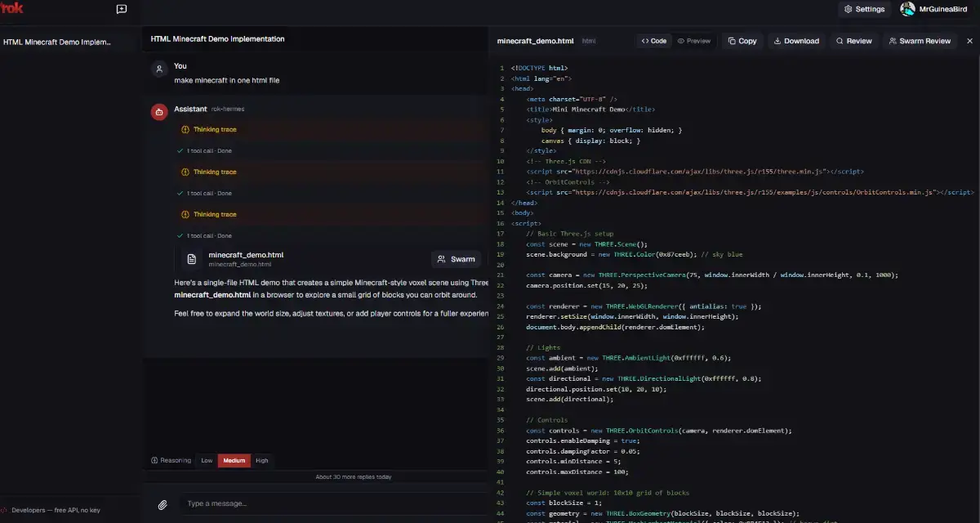
Task: Click the document icon of minecraft_demo.html attachment
Action: tap(192, 259)
